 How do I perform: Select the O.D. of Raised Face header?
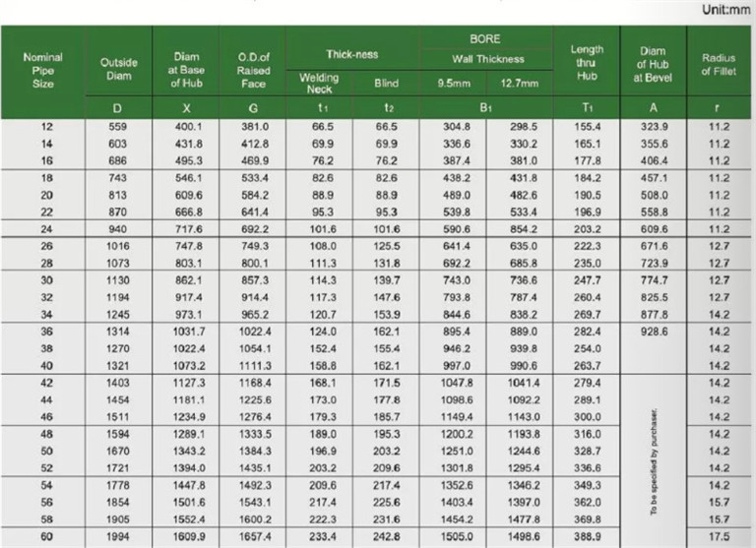(x=254, y=71)
